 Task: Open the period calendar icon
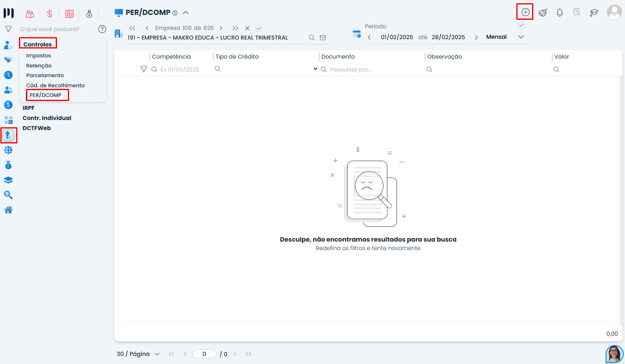356,34
